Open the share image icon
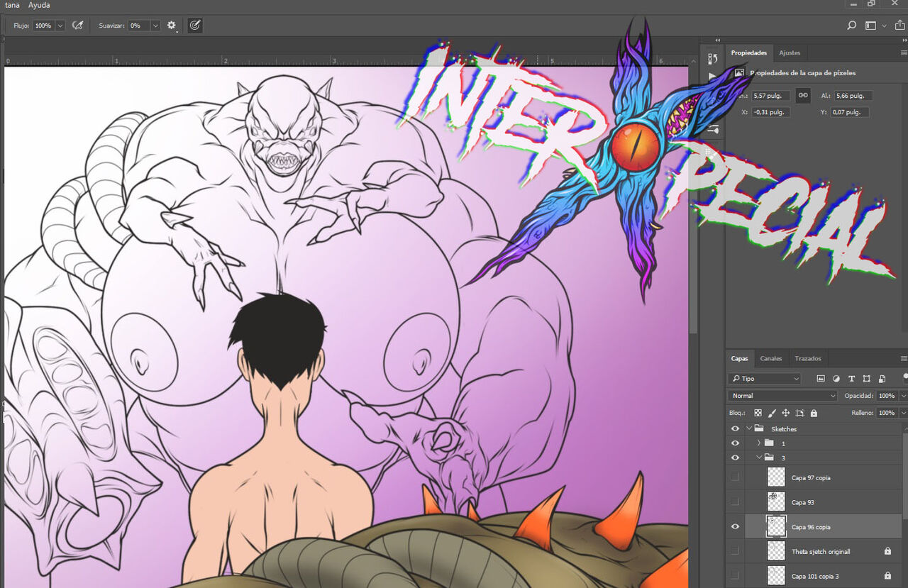This screenshot has height=588, width=908. (900, 26)
